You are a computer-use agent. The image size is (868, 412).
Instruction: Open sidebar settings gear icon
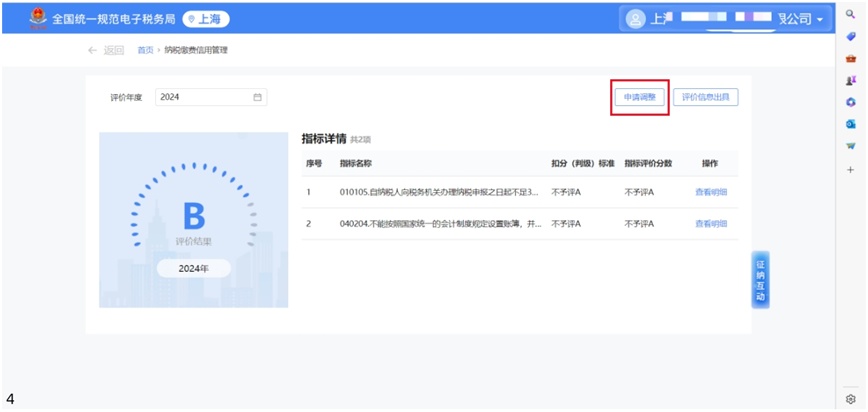coord(851,399)
